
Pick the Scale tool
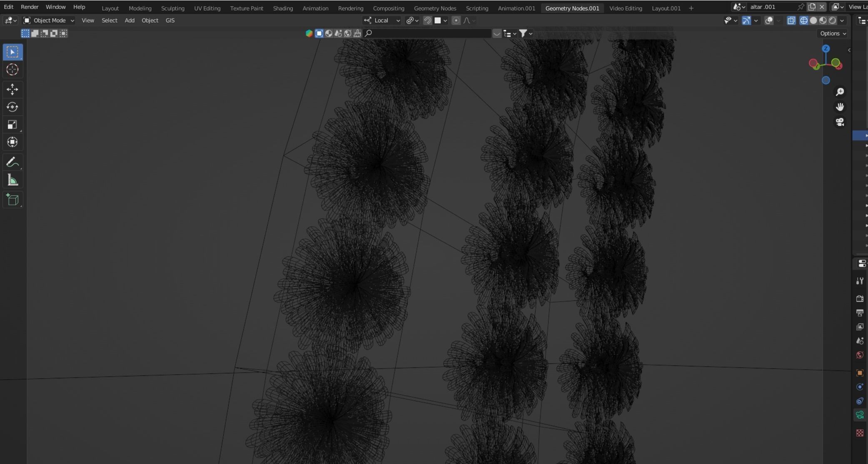pos(12,125)
